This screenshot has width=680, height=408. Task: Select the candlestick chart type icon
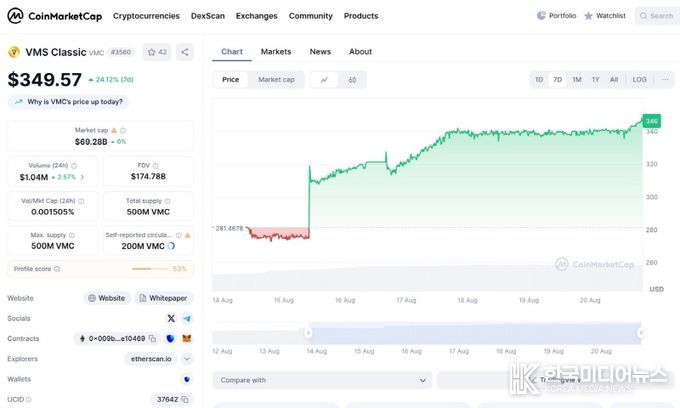[352, 80]
